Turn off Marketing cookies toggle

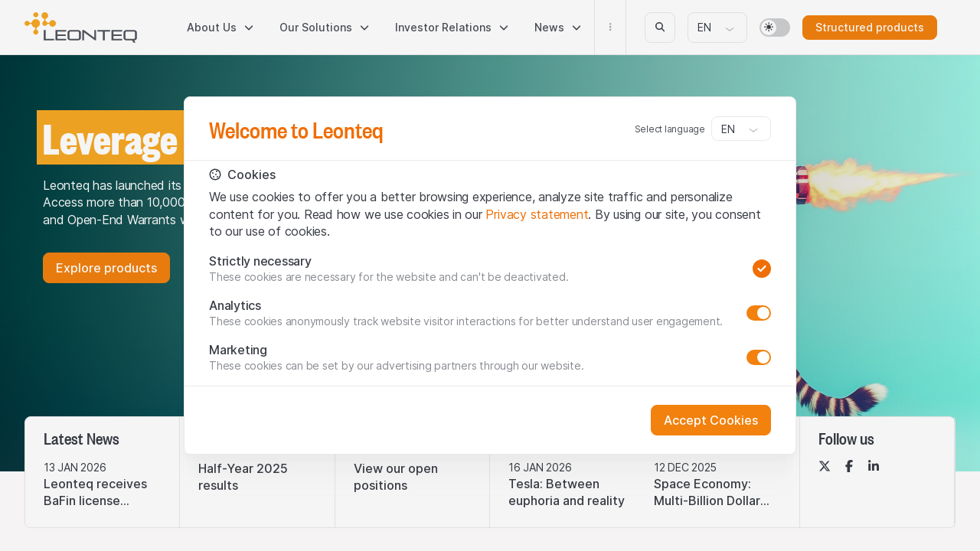point(759,357)
